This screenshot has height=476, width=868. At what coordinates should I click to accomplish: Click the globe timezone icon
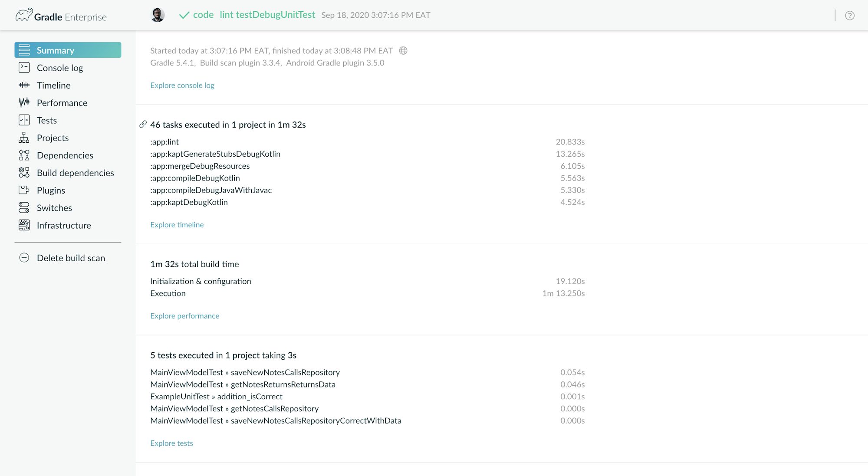point(403,51)
